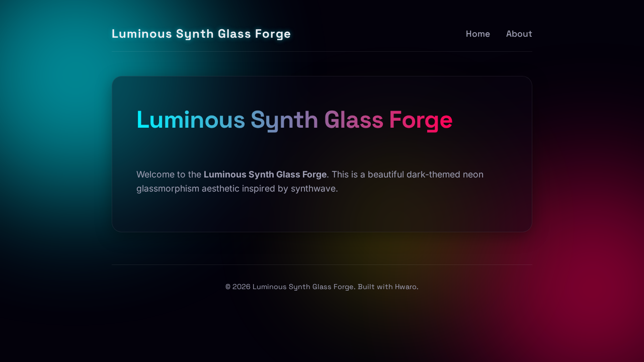Click the bold Luminous Synth Glass Forge text in paragraph
The height and width of the screenshot is (362, 644).
[265, 174]
